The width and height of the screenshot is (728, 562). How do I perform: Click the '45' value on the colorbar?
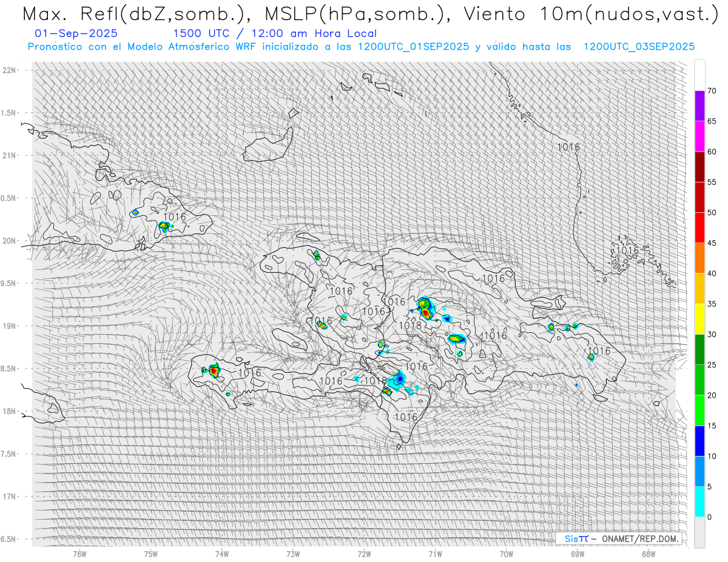pos(712,243)
